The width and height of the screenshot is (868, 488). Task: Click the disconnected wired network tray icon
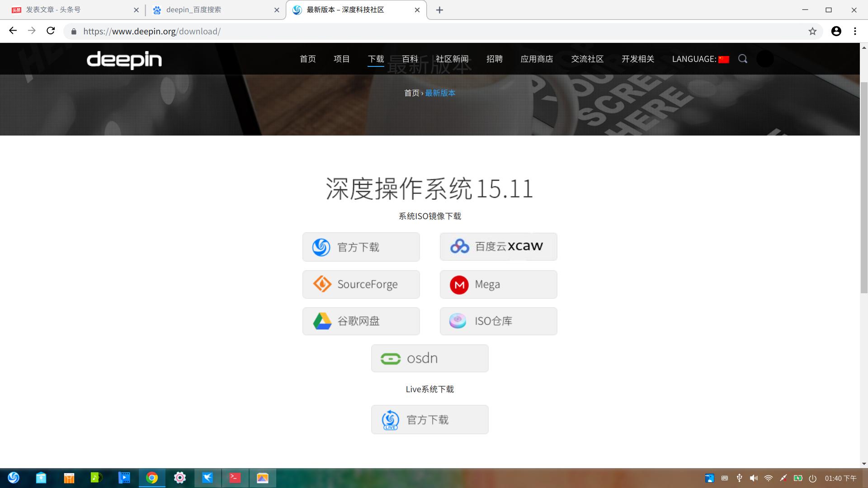click(783, 478)
